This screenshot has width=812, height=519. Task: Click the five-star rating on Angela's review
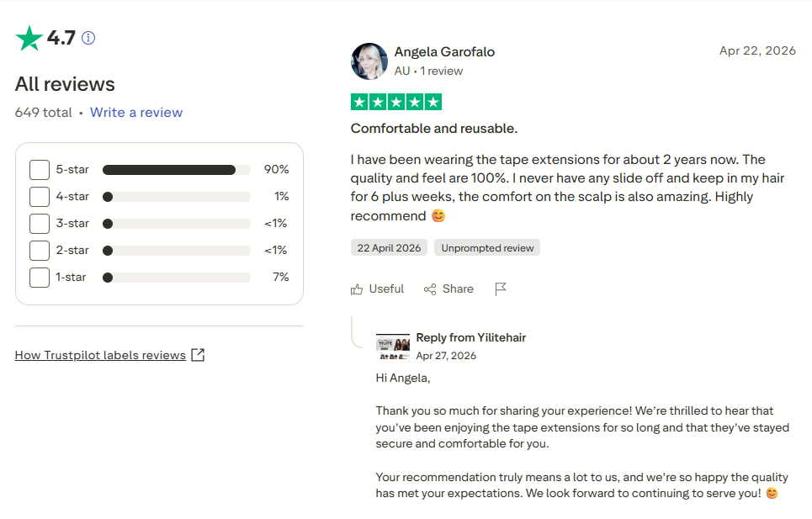click(x=396, y=102)
